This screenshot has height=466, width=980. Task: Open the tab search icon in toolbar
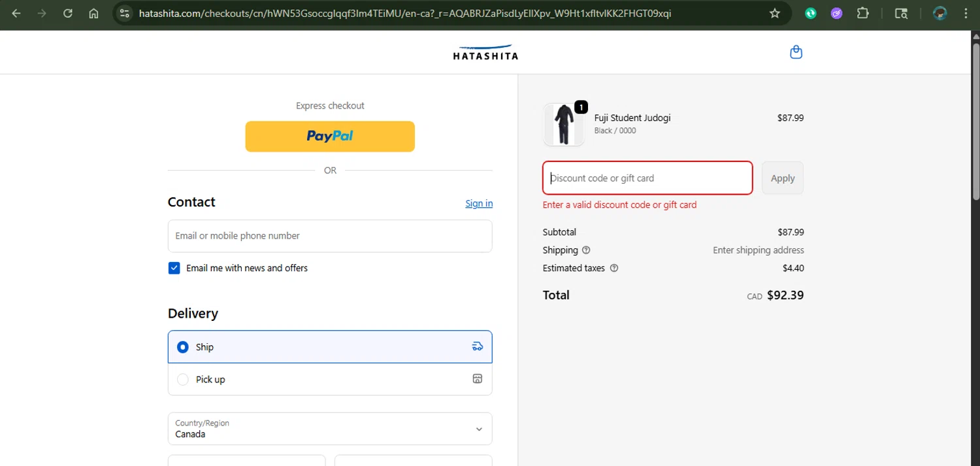coord(901,13)
